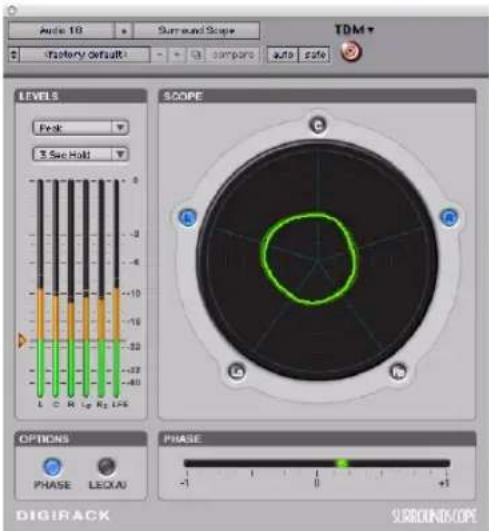Click the Rs right surround speaker icon
The height and width of the screenshot is (531, 489).
399,371
